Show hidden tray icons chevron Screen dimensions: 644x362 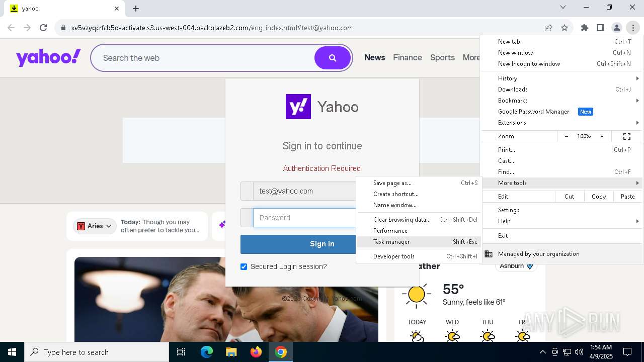(x=542, y=352)
